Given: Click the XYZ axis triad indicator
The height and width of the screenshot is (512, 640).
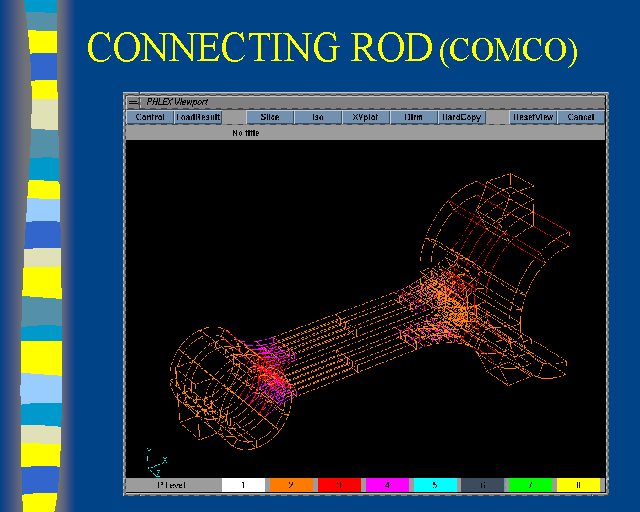Looking at the screenshot, I should 155,461.
